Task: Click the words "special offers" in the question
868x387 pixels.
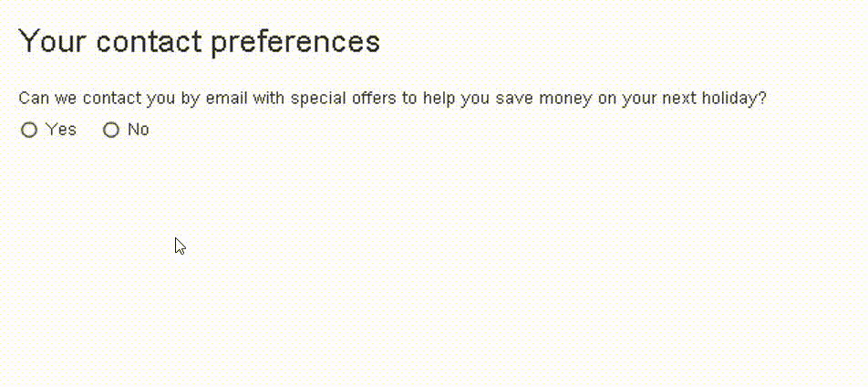Action: coord(342,99)
